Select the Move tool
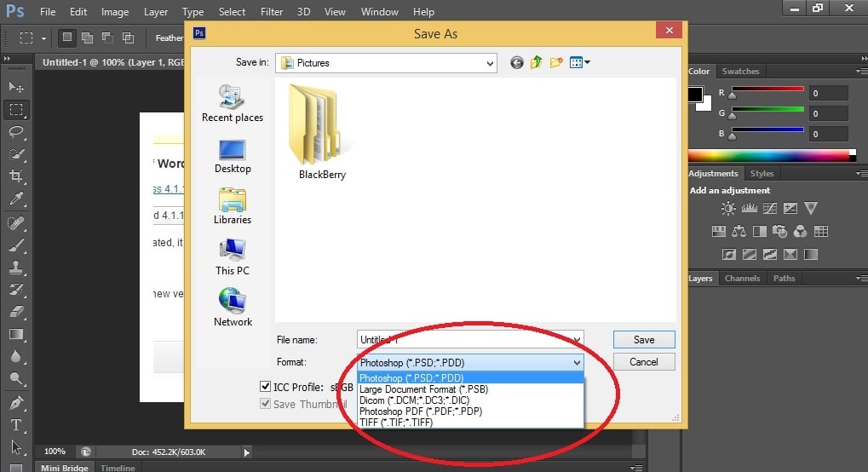868x472 pixels. (16, 88)
